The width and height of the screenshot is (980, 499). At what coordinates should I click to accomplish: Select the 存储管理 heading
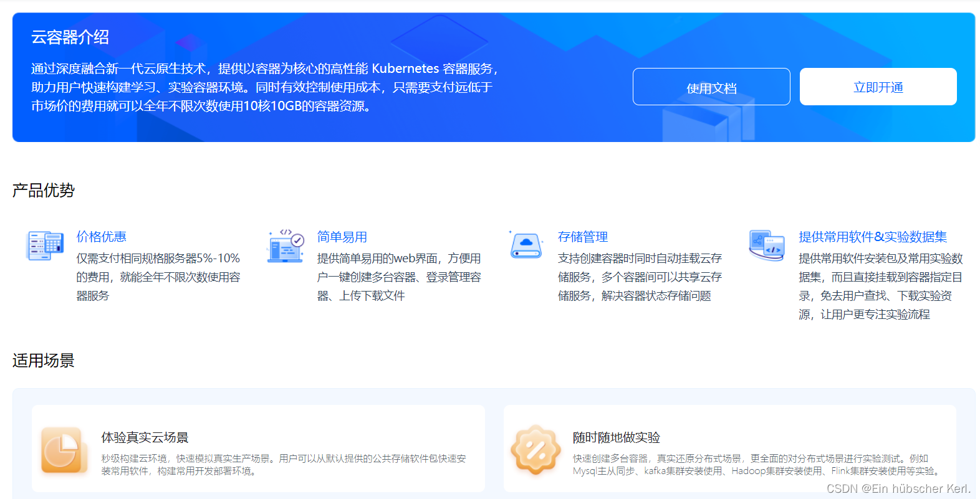pos(582,237)
